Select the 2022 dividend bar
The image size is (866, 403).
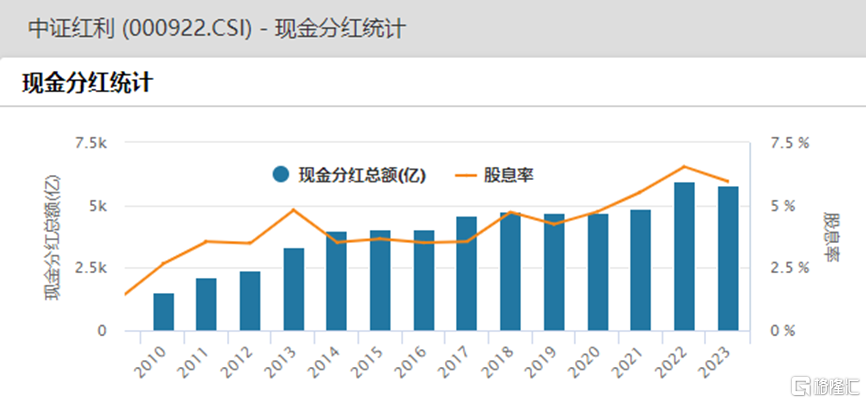tap(685, 256)
